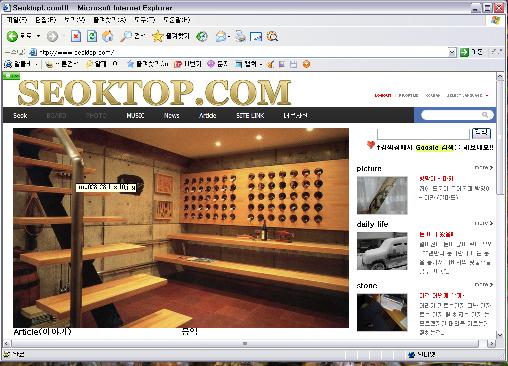
Task: Go to the Home page via house icon
Action: click(107, 36)
